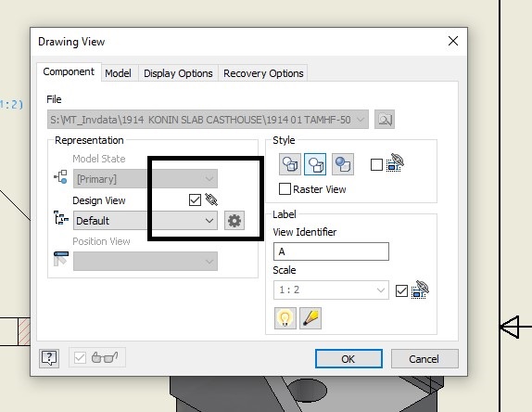Open the help icon button

click(49, 357)
